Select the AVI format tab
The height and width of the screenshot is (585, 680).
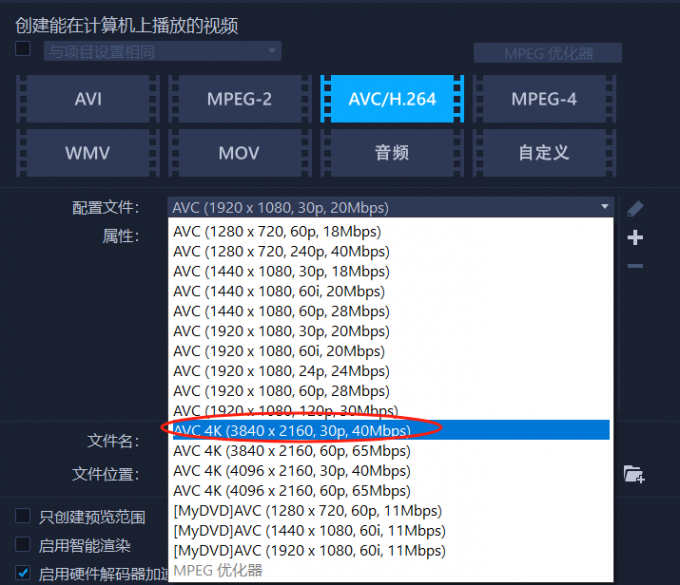[88, 99]
